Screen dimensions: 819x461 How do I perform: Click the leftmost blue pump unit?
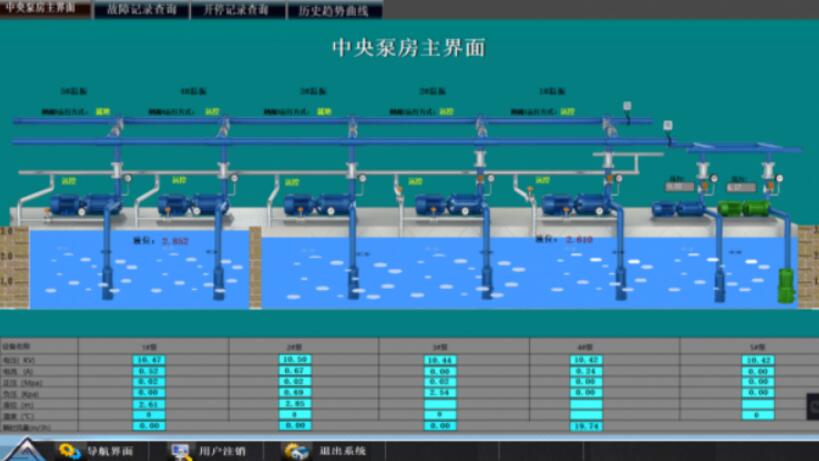tap(83, 205)
